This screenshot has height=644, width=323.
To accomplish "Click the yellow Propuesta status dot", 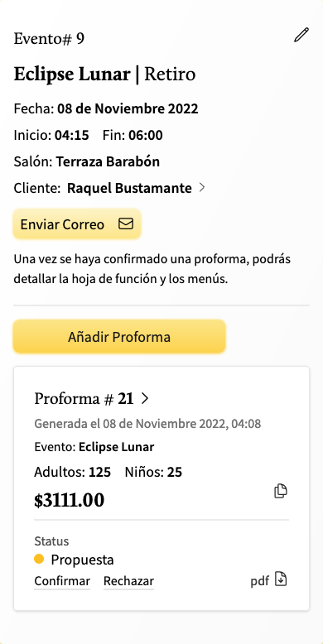I will tap(39, 559).
